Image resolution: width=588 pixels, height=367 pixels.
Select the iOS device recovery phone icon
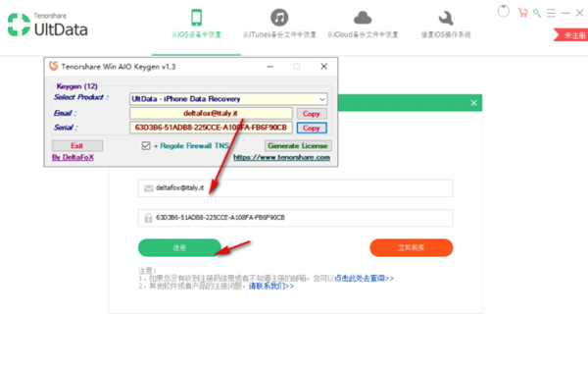197,18
